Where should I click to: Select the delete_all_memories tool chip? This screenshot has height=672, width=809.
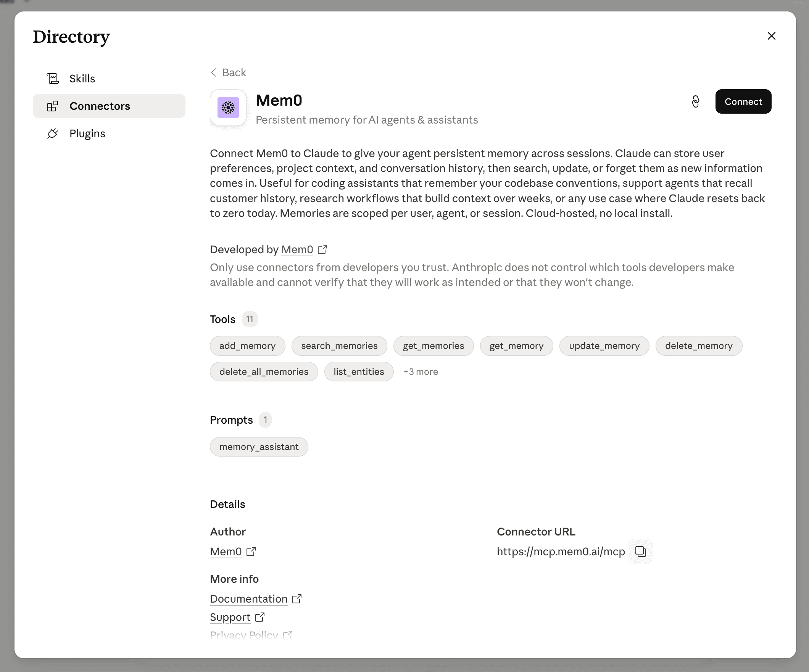[264, 371]
